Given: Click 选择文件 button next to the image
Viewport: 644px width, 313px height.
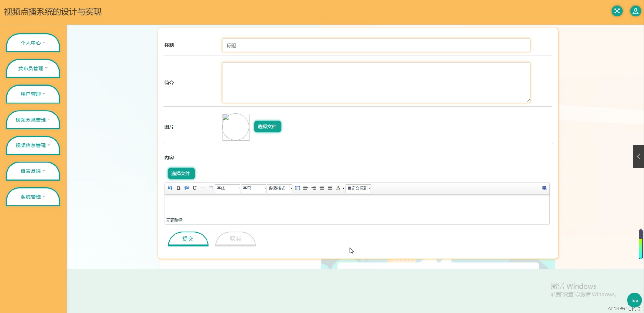Looking at the screenshot, I should coord(267,127).
